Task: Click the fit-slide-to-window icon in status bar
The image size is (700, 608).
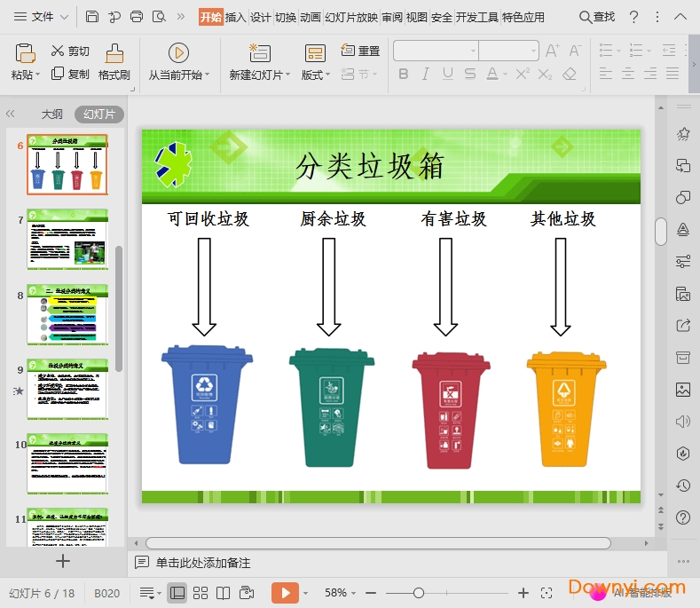Action: coord(547,593)
